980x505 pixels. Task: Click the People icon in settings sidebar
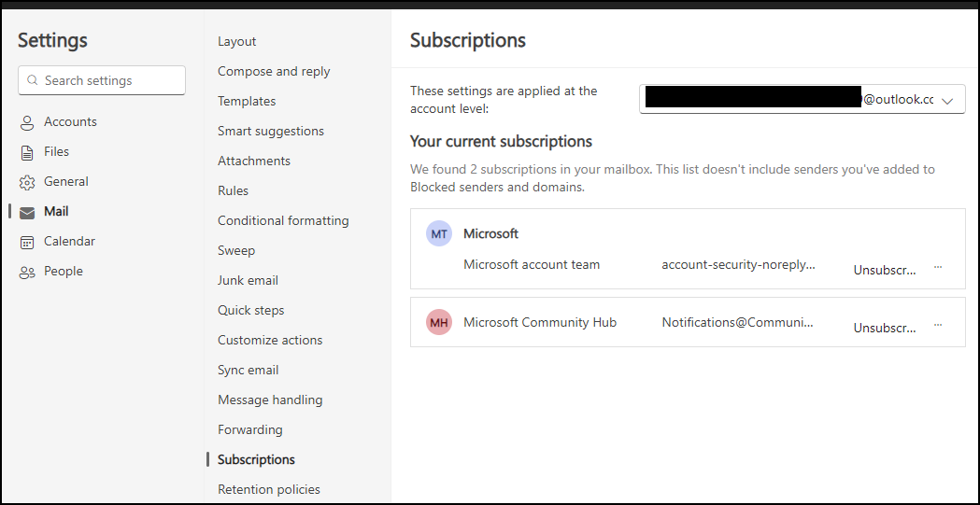pos(27,273)
